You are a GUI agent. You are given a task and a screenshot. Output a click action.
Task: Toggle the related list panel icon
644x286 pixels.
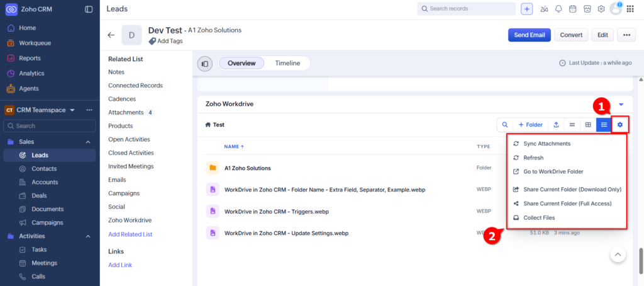point(205,64)
